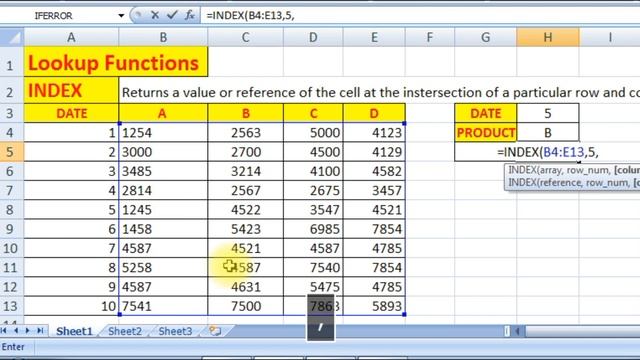The width and height of the screenshot is (640, 360).
Task: Select column G header
Action: pos(485,38)
